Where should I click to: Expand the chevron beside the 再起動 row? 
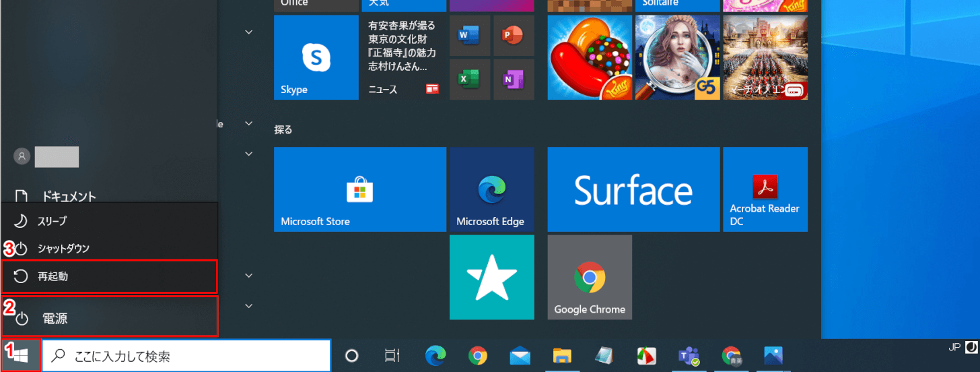pyautogui.click(x=248, y=276)
